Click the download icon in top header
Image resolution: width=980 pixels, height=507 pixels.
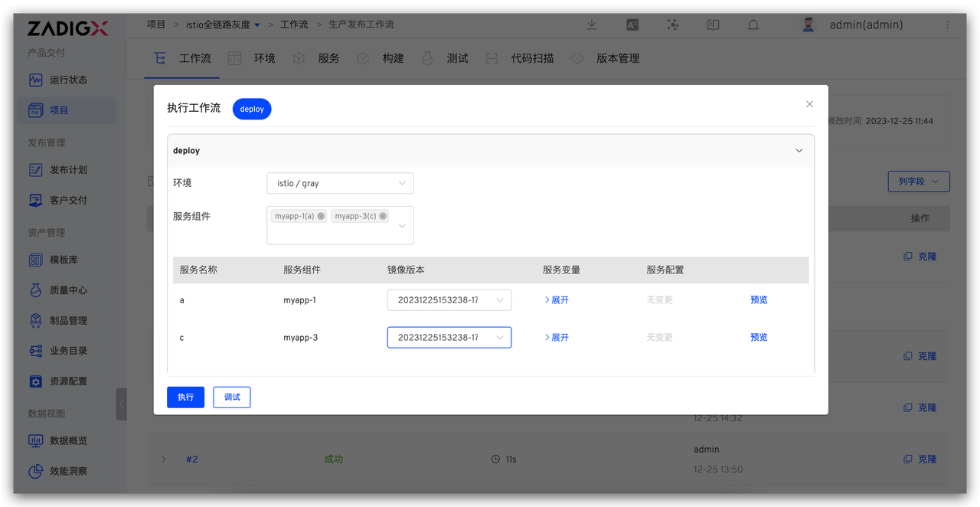tap(592, 25)
